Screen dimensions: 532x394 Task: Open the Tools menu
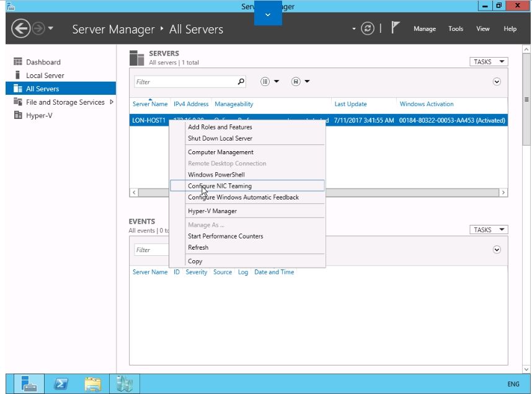pyautogui.click(x=456, y=28)
